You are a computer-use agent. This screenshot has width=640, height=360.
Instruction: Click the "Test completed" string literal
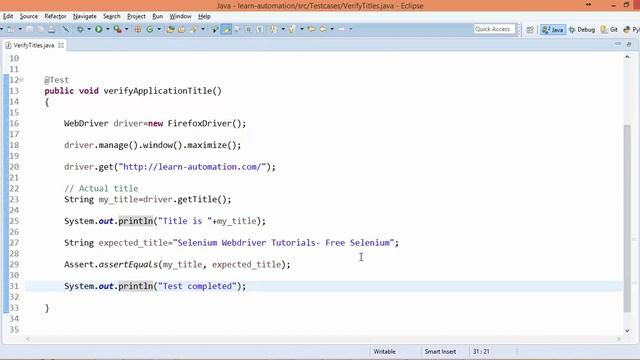197,286
